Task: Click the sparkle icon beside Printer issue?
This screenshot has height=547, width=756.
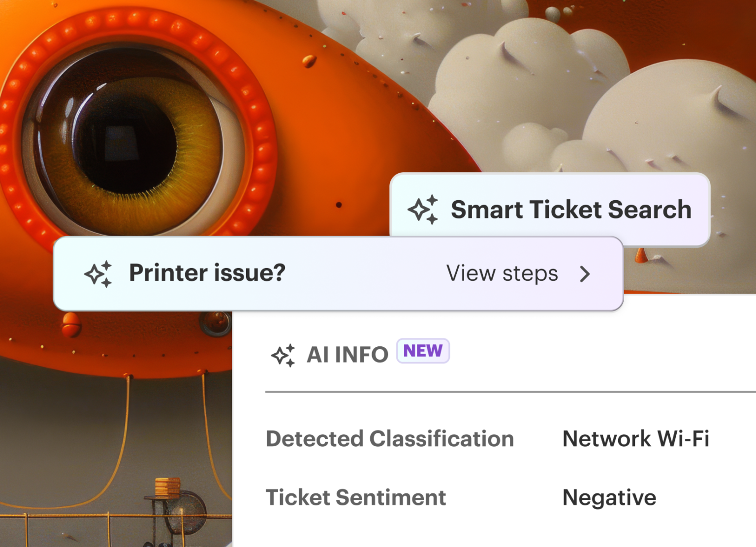Action: pyautogui.click(x=98, y=273)
